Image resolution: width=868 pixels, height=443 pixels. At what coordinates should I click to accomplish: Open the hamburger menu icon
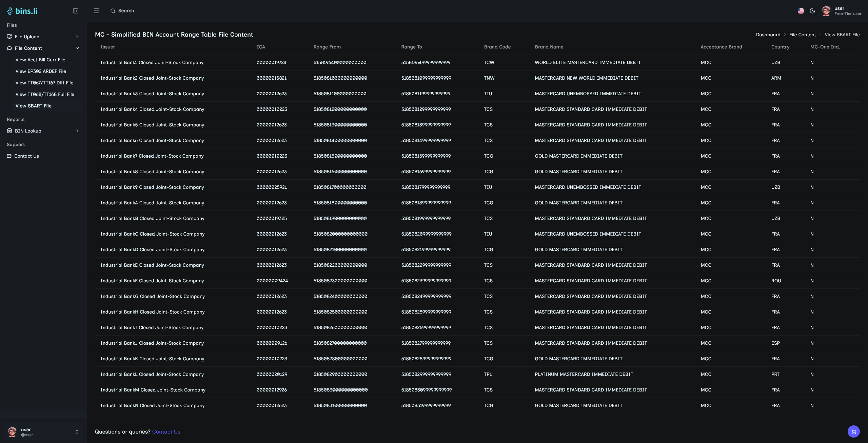point(96,11)
